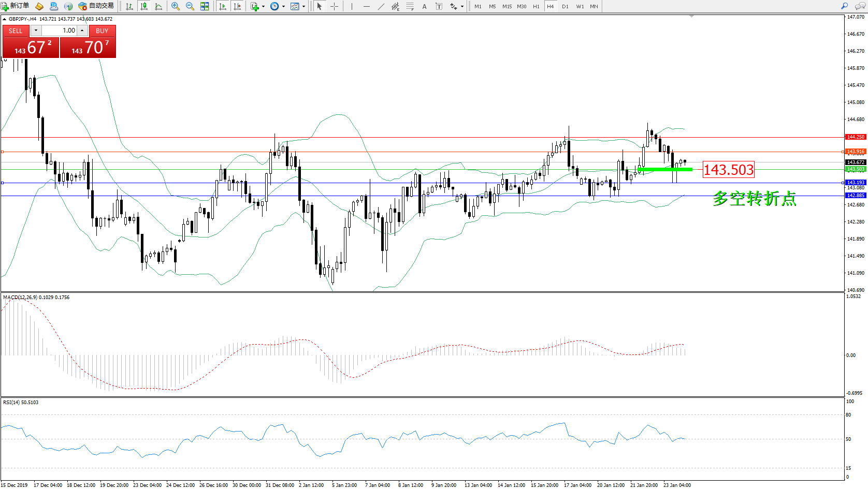Screen dimensions: 868x490
Task: Switch to the M15 timeframe
Action: (507, 6)
